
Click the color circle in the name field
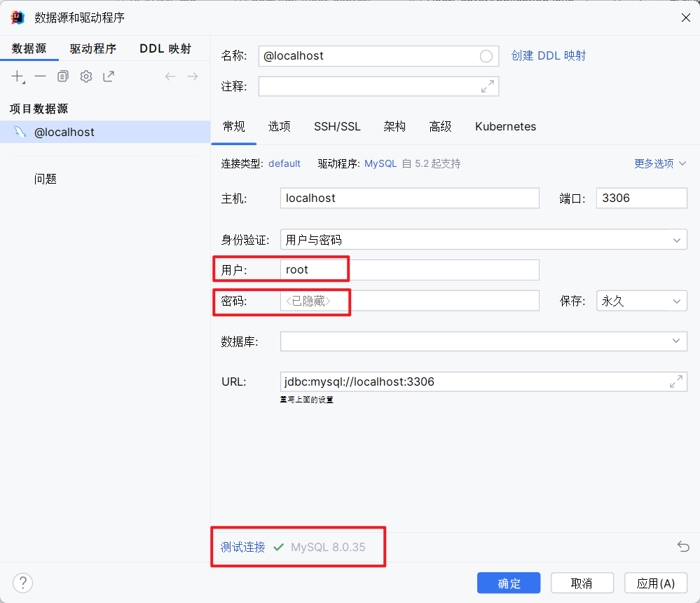[x=486, y=56]
